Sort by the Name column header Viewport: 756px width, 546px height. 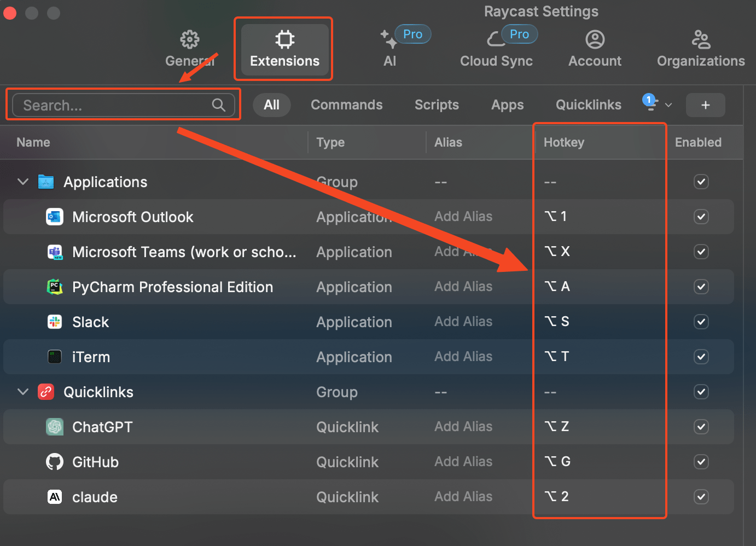tap(33, 142)
